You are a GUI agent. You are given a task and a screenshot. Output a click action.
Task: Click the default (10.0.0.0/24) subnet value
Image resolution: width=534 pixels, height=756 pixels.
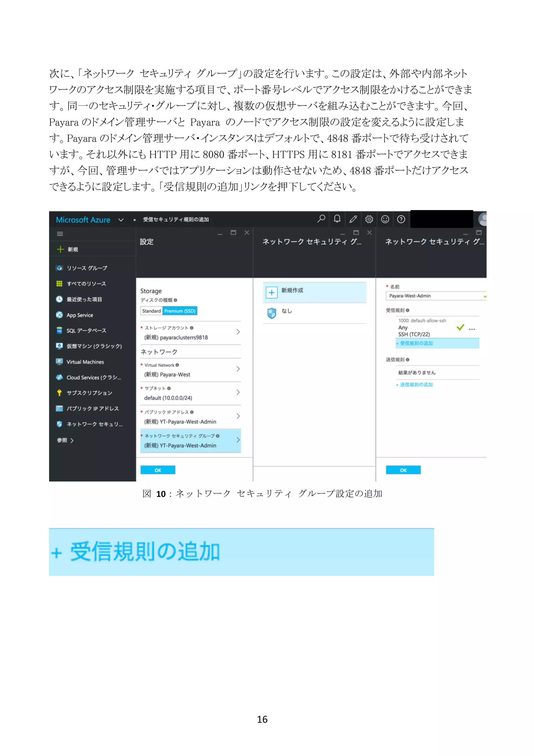pos(168,398)
